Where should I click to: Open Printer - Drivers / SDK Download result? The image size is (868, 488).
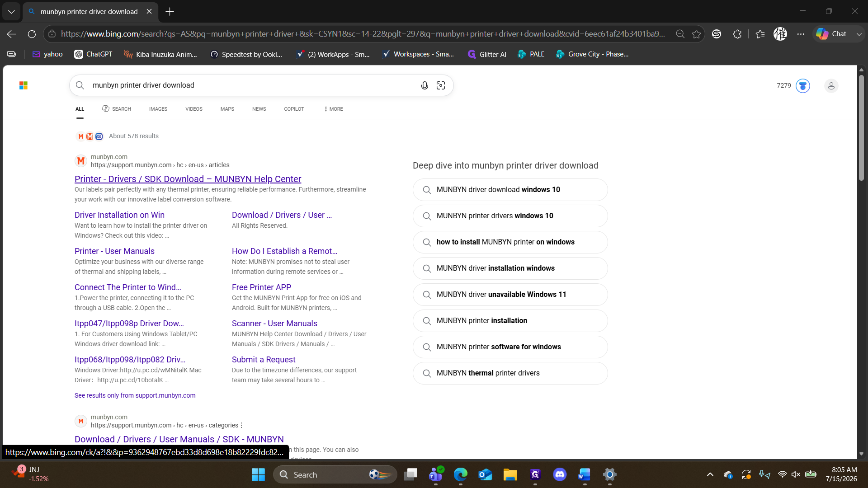188,179
